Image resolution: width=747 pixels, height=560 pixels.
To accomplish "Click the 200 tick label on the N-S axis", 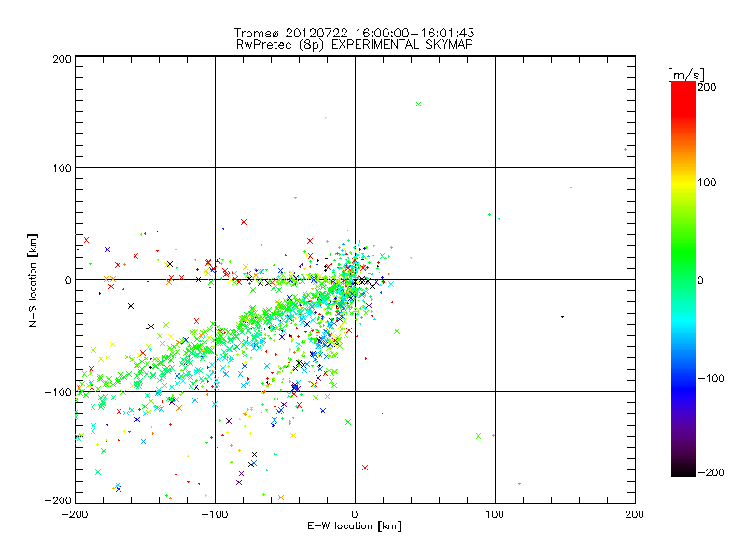I will point(62,59).
